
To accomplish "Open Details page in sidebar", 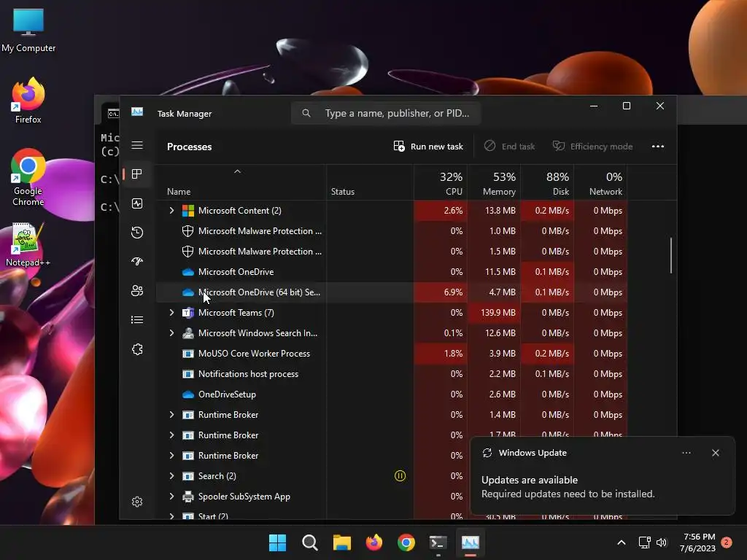I will [137, 319].
